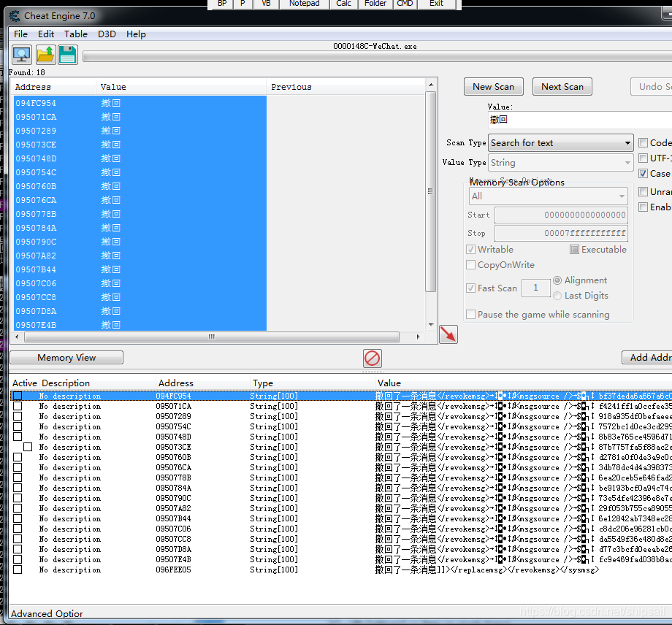Click the Next Scan button
Viewport: 672px width, 625px height.
point(562,87)
